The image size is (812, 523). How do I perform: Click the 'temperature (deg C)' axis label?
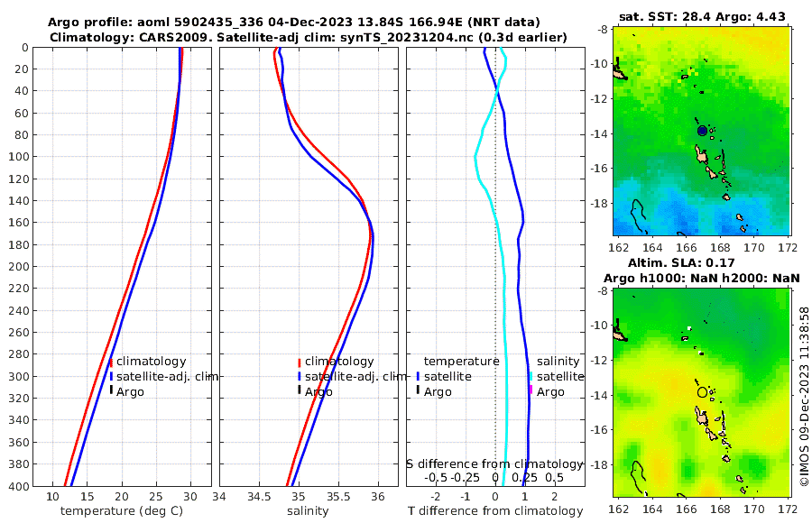(x=122, y=511)
